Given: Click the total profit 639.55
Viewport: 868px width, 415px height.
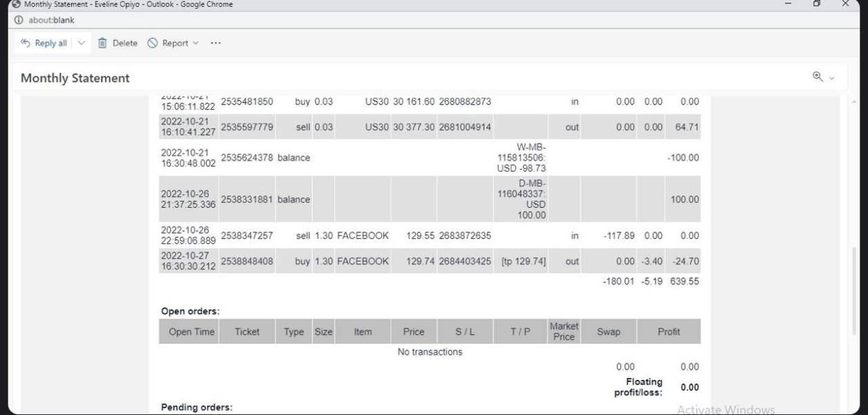Looking at the screenshot, I should tap(685, 282).
